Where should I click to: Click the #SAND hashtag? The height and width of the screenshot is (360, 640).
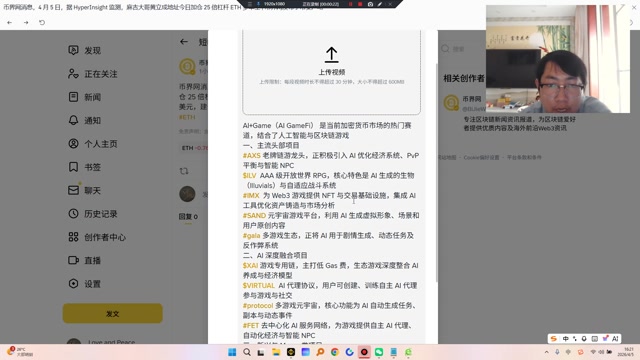254,216
